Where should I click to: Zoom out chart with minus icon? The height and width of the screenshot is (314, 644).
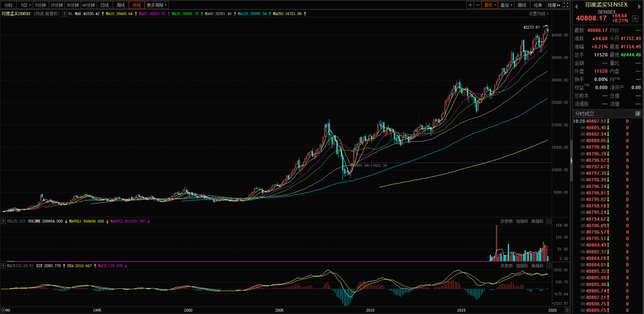point(478,5)
